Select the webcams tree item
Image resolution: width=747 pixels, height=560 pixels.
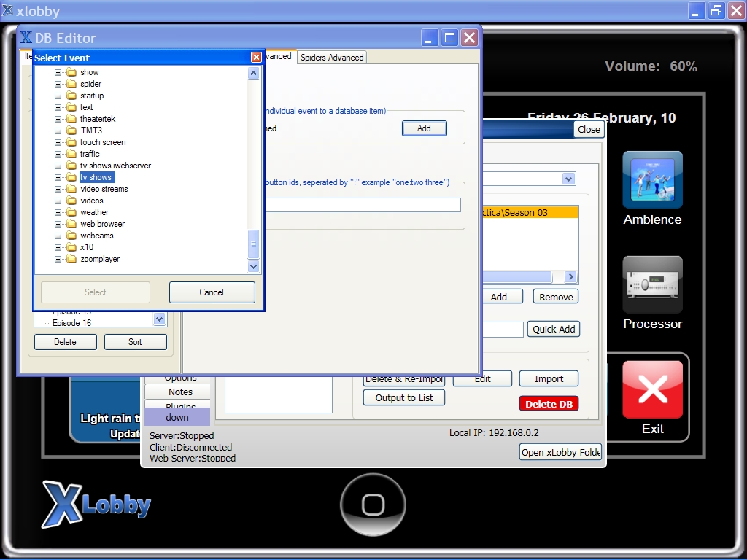[x=97, y=236]
